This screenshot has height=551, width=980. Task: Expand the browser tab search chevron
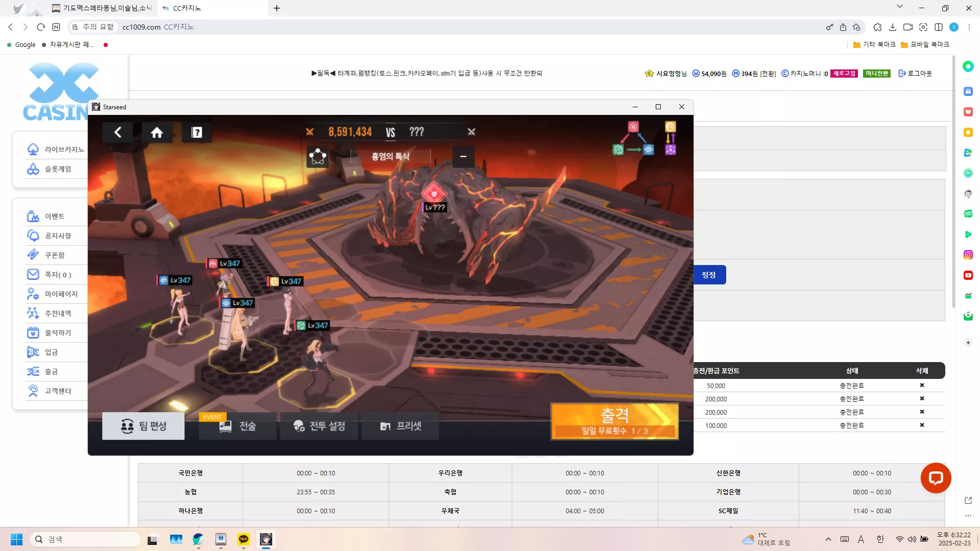point(899,7)
